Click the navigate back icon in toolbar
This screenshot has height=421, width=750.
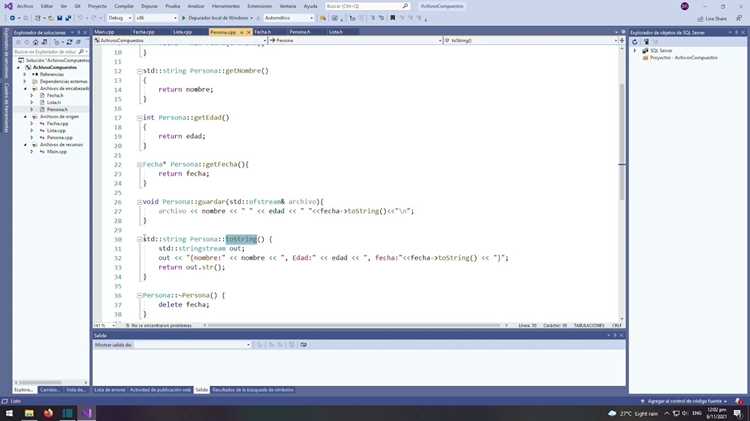click(x=12, y=18)
